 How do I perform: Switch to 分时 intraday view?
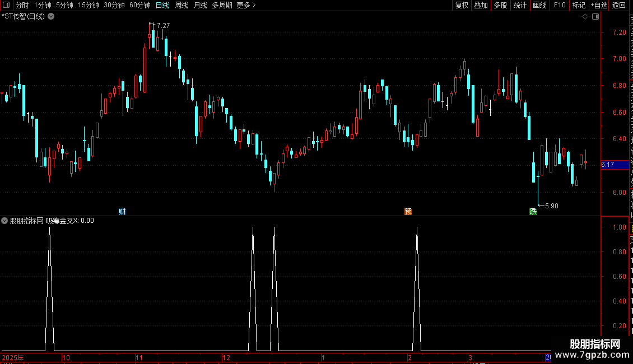22,5
